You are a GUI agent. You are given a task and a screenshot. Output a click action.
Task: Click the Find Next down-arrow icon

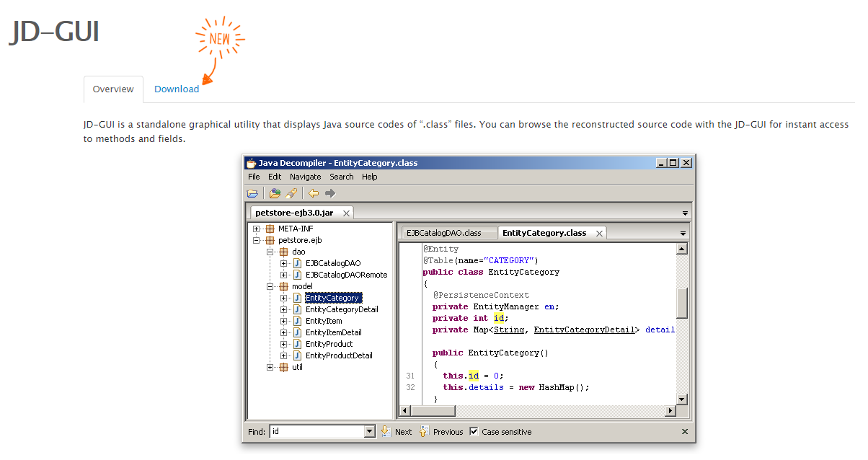(x=385, y=431)
